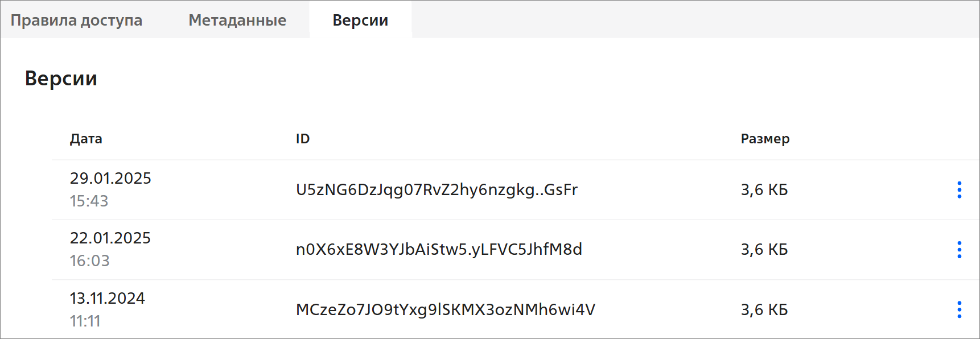This screenshot has width=980, height=339.
Task: Select version ID n0X6xE8W3YJbAiStw5.yLFVC5JhfM8d
Action: pyautogui.click(x=439, y=250)
